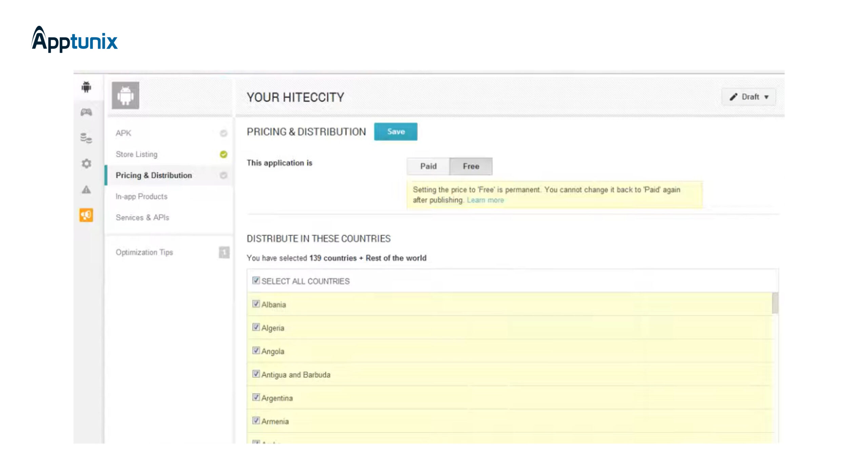Click the pencil icon next to Draft
Viewport: 868px width, 476px height.
pyautogui.click(x=733, y=97)
